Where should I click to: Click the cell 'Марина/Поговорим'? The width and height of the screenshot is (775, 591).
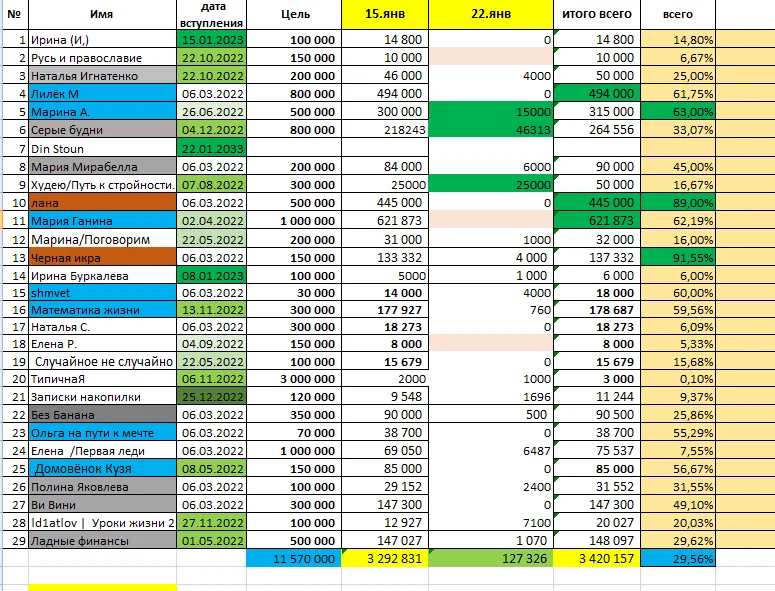[x=102, y=239]
